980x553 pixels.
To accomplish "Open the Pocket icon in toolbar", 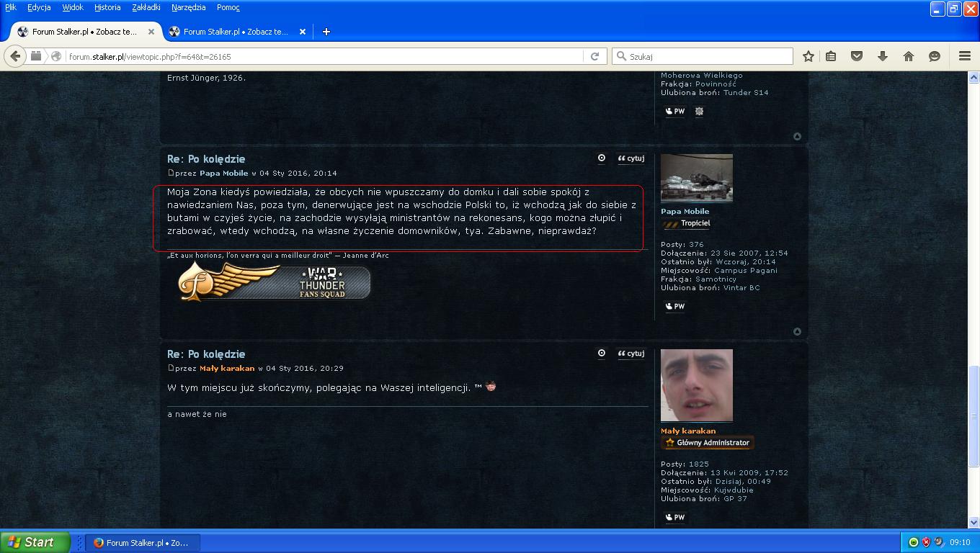I will pos(857,56).
